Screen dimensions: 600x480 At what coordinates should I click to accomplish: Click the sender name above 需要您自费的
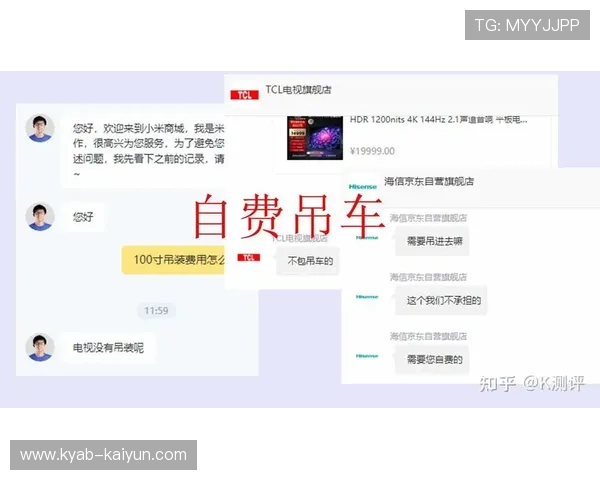click(428, 336)
